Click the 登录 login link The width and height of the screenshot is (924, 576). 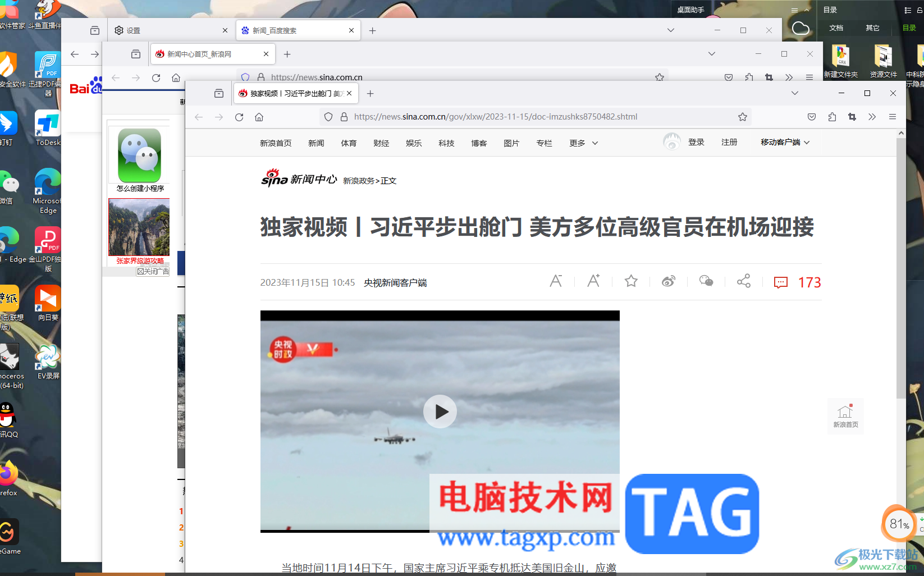tap(696, 142)
